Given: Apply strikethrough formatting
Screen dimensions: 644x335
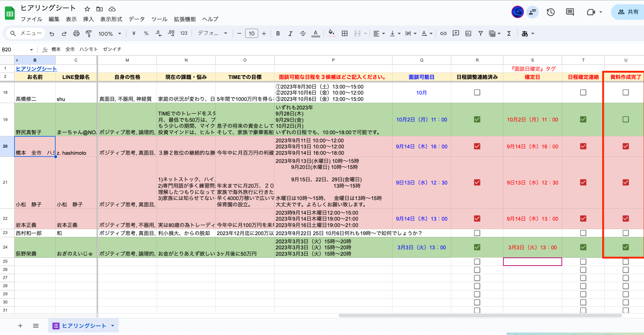Looking at the screenshot, I should (x=303, y=33).
